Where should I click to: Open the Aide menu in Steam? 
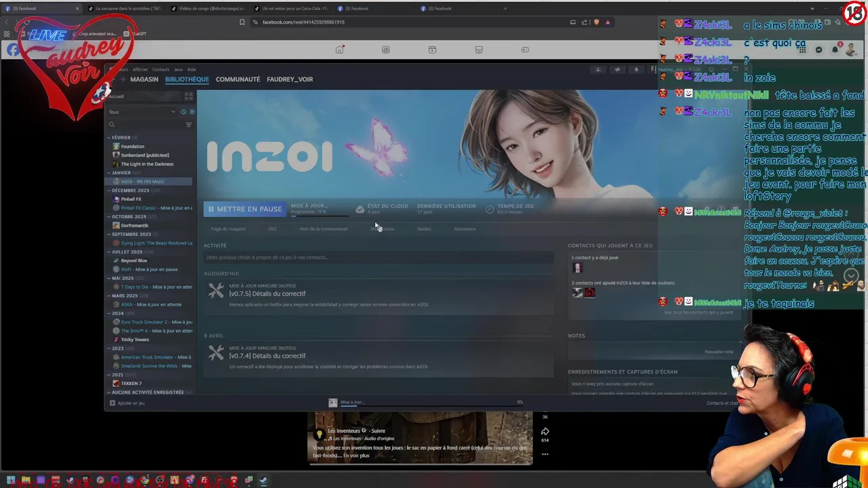point(191,69)
